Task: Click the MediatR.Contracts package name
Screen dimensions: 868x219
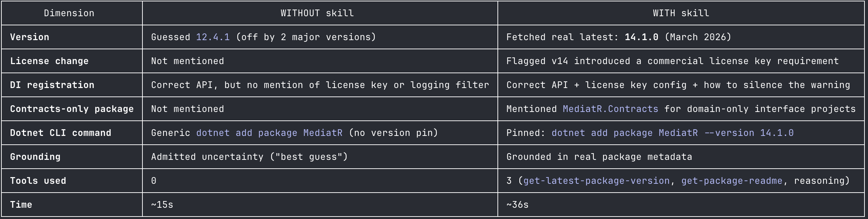Action: click(x=610, y=109)
